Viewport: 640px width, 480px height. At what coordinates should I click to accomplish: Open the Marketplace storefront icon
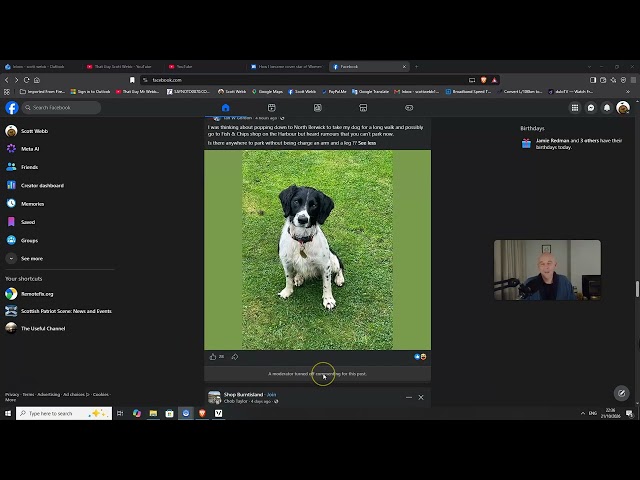coord(363,108)
